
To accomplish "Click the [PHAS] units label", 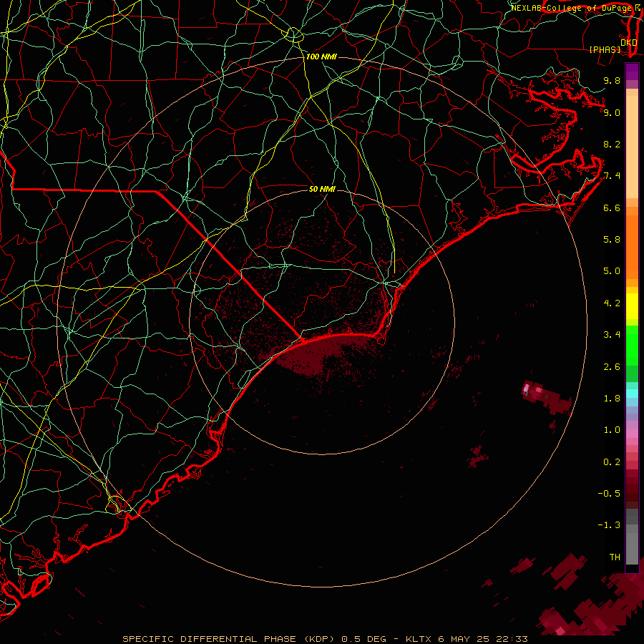I will tap(605, 49).
